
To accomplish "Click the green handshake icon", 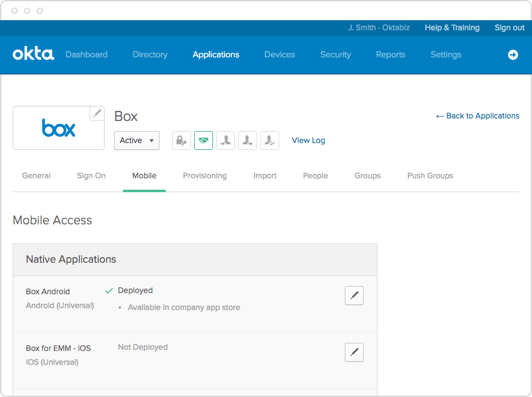I will click(204, 141).
